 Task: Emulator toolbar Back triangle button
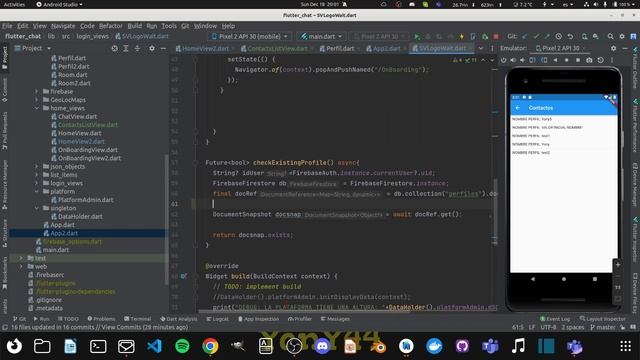(x=556, y=60)
